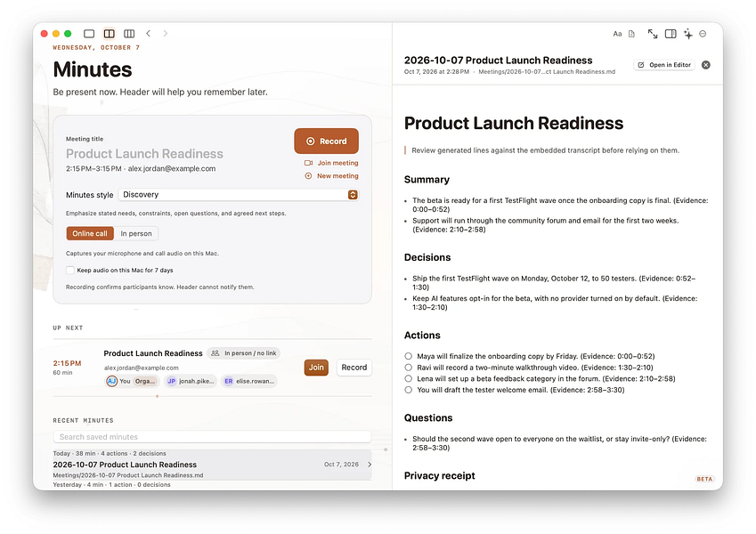This screenshot has height=534, width=756.
Task: Join the 2:15 PM upcoming meeting
Action: click(x=316, y=368)
